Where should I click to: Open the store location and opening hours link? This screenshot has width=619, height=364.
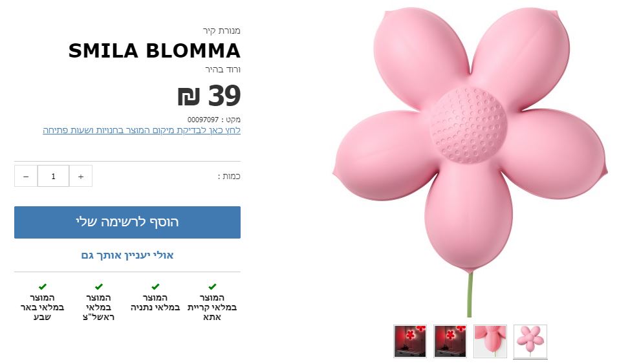click(142, 131)
